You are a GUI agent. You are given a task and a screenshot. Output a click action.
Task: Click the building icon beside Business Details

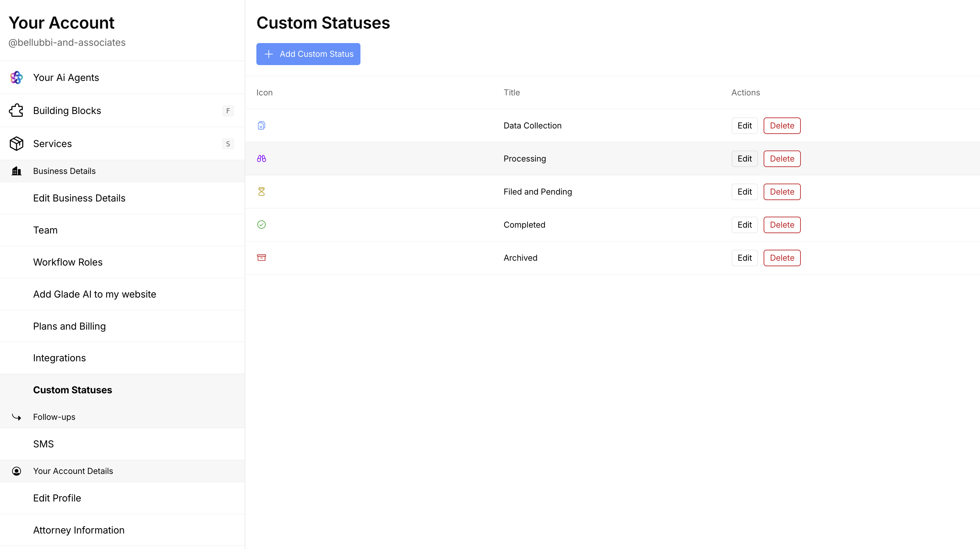[16, 171]
